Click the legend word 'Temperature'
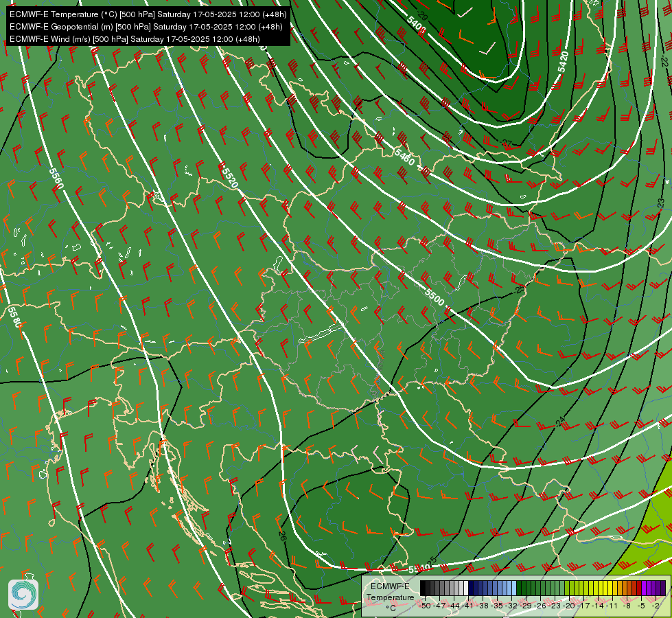672x618 pixels. pyautogui.click(x=391, y=597)
